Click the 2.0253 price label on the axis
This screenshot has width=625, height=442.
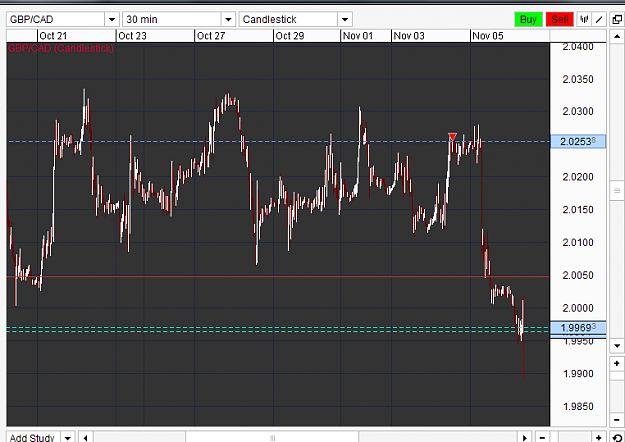coord(578,141)
